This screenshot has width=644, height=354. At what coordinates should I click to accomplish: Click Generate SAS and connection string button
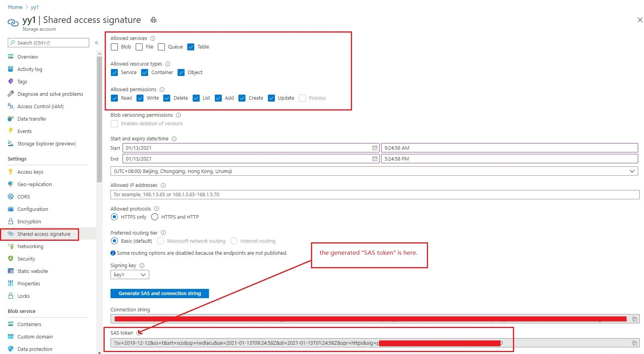click(x=160, y=294)
